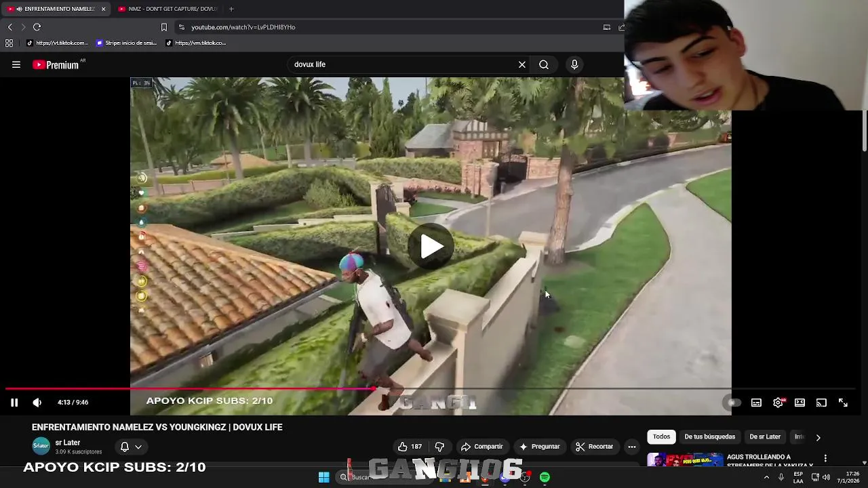Switch to 'NMZ - DON'T GET CAPTURE' tab
868x488 pixels.
click(167, 9)
